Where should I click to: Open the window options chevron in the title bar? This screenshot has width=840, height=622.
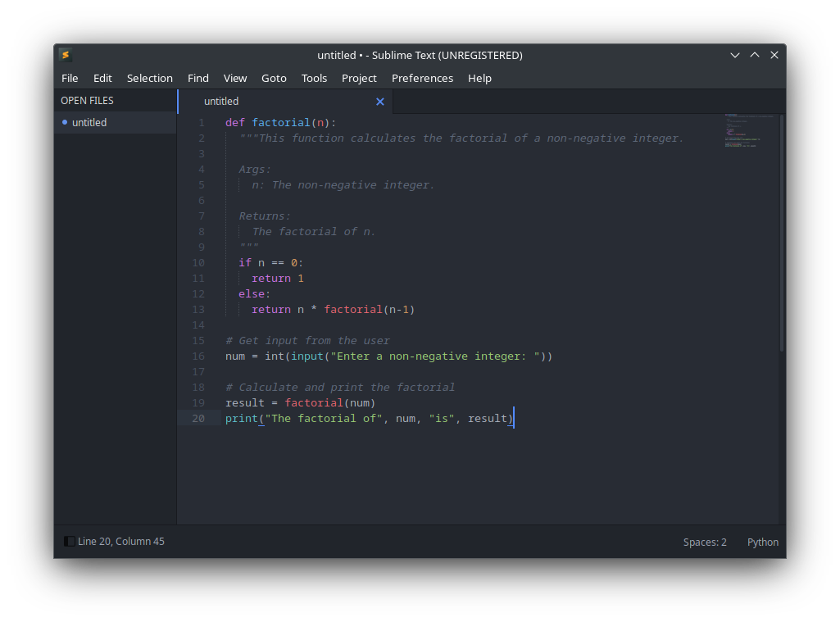[x=735, y=54]
